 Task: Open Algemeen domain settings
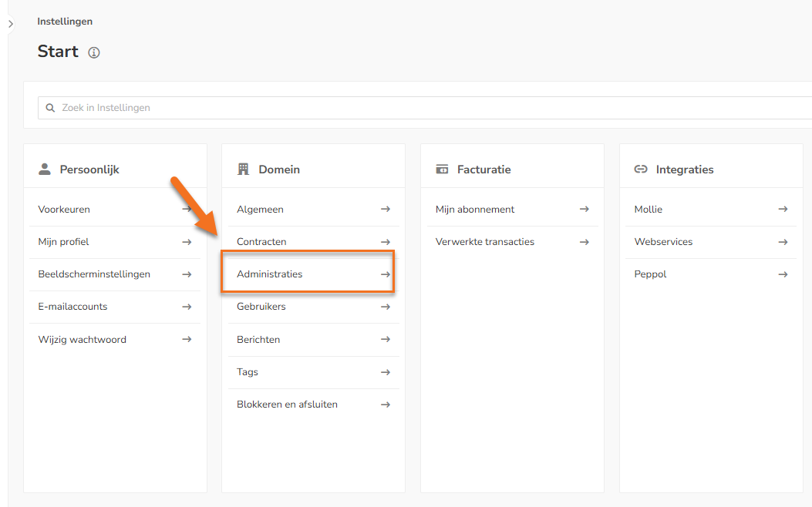(313, 210)
